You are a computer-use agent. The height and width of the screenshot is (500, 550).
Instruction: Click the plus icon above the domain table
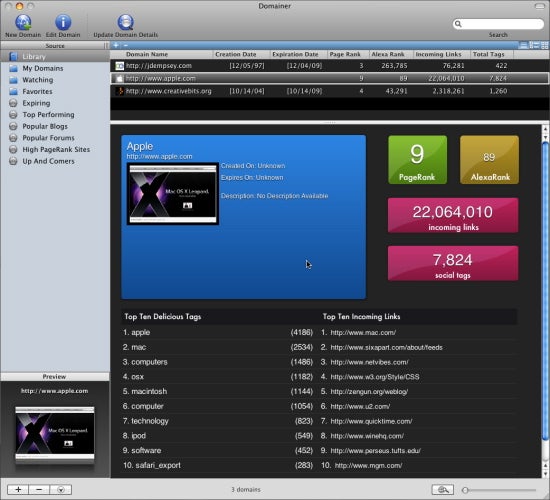click(116, 45)
